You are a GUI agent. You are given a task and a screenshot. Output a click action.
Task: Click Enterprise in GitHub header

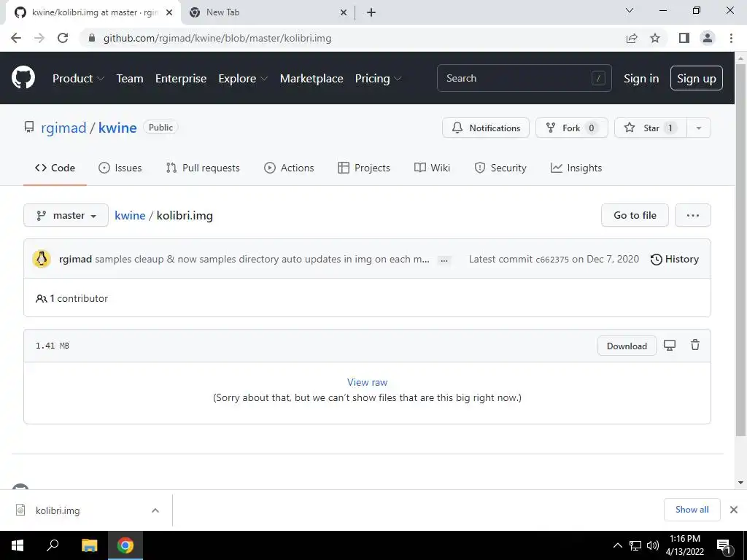pyautogui.click(x=181, y=79)
